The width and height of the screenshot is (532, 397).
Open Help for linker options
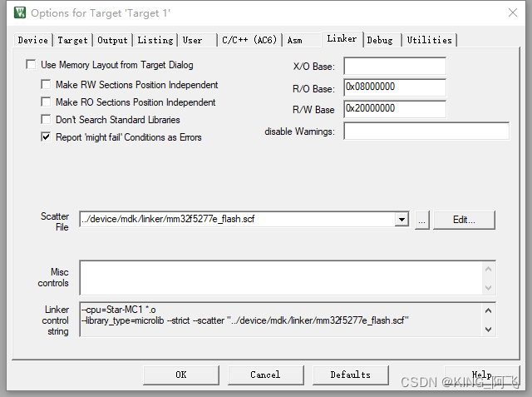(x=482, y=375)
